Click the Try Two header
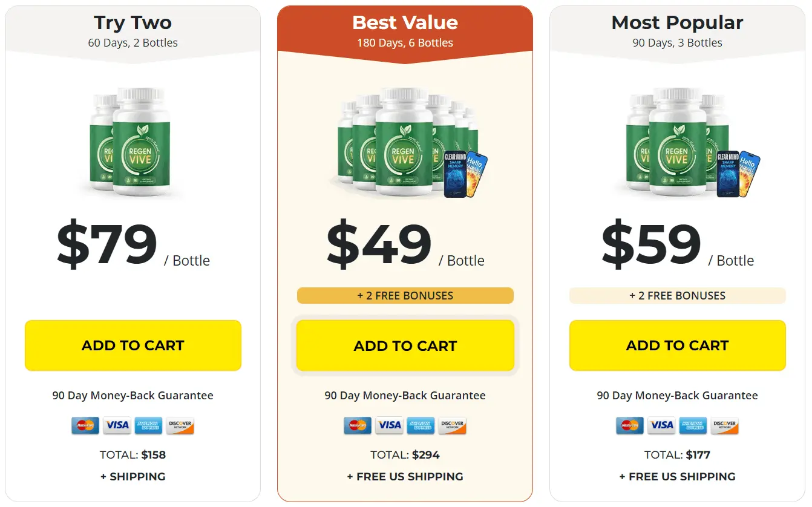 (x=133, y=30)
